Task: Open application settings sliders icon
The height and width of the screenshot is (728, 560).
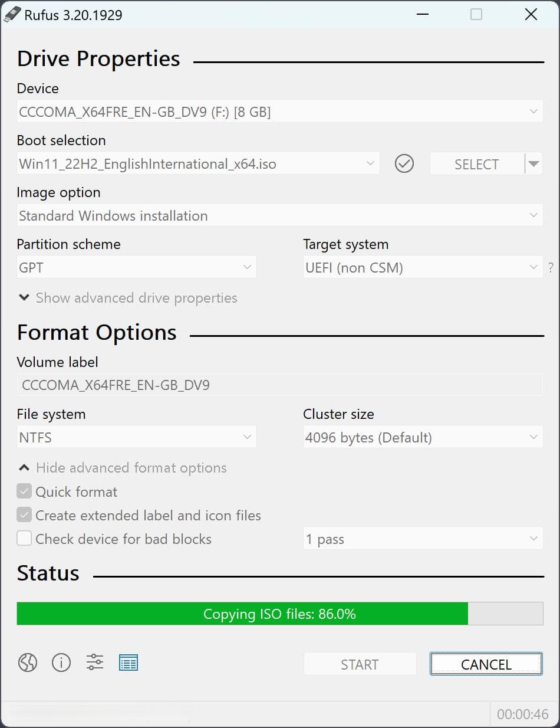Action: pyautogui.click(x=95, y=663)
